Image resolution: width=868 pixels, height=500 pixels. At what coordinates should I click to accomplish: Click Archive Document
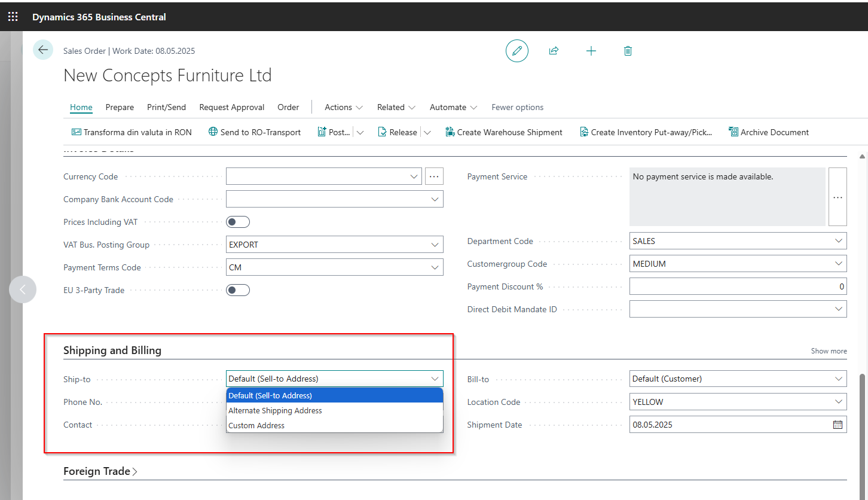click(769, 132)
